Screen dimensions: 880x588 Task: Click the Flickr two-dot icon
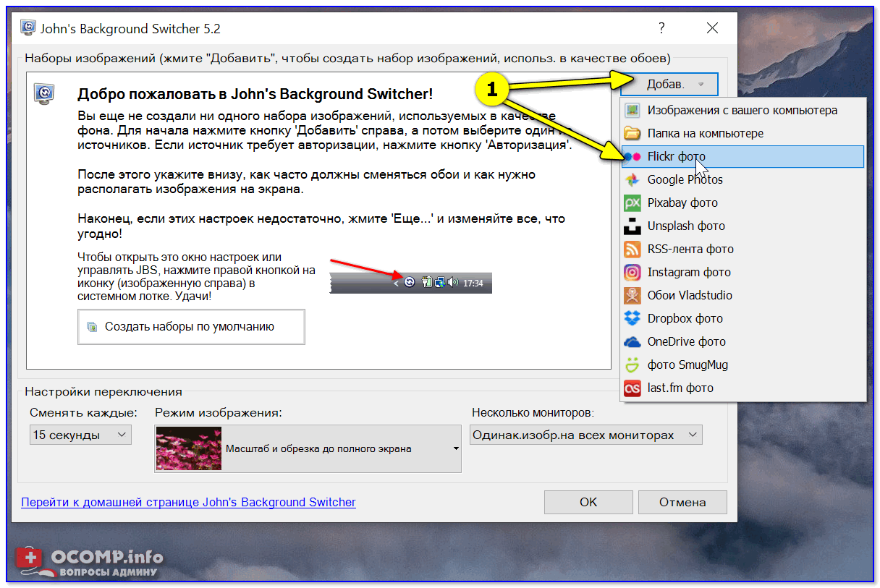632,156
